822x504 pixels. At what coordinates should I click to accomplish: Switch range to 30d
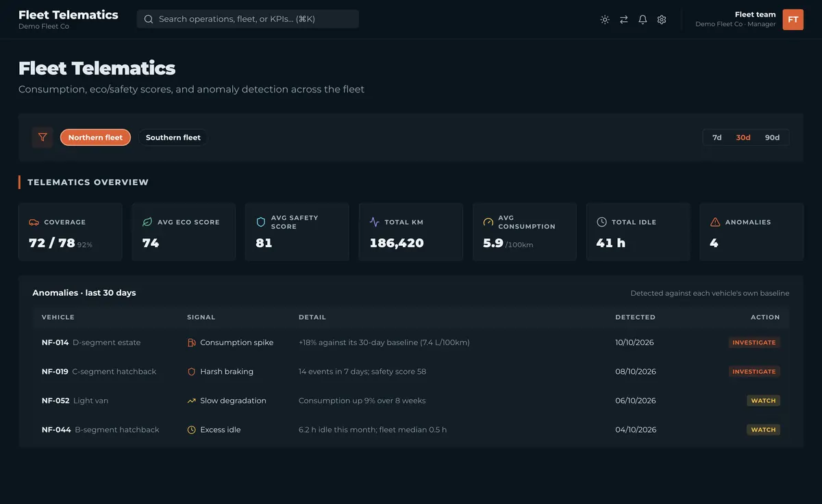[x=743, y=138]
